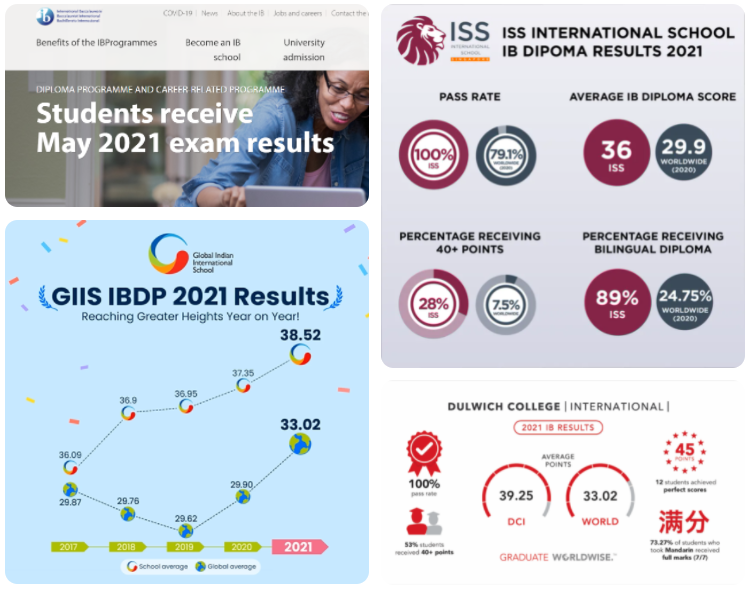Image resolution: width=750 pixels, height=589 pixels.
Task: Click the Students receive May 2021 exam results headline
Action: coord(185,128)
